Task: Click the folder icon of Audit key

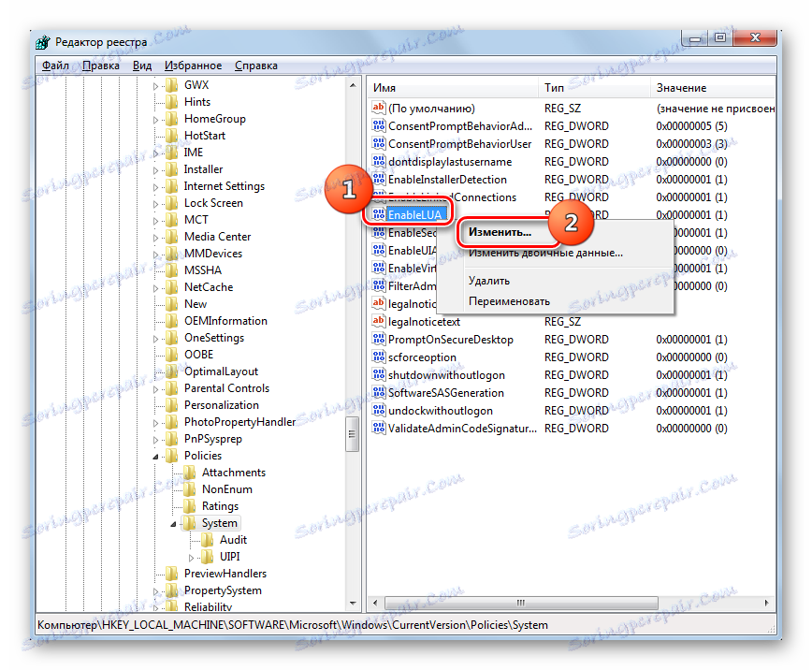Action: click(x=207, y=539)
